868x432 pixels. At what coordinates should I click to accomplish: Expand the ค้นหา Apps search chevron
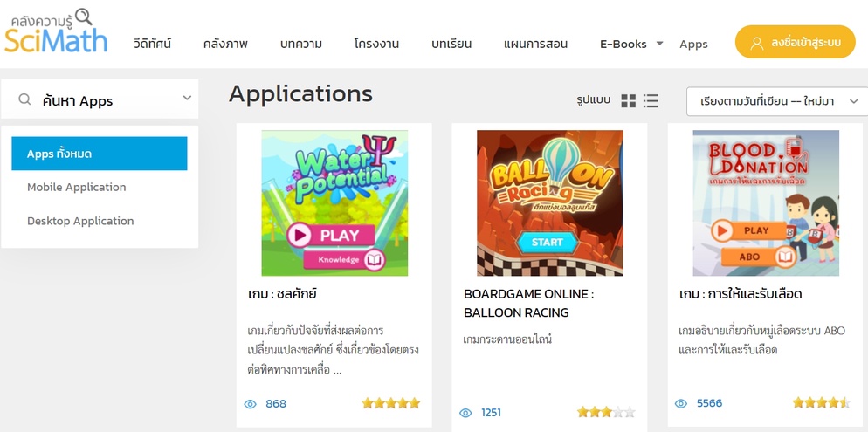(187, 99)
